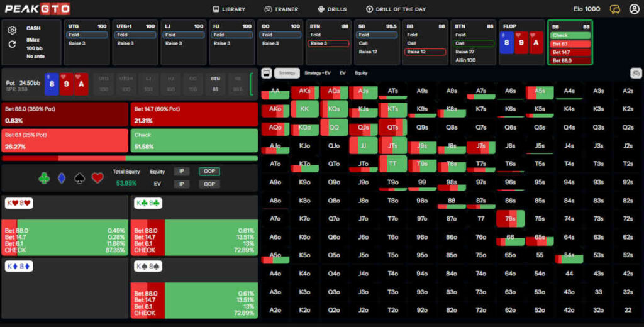
Task: Filter by diamonds suit icon
Action: tap(62, 179)
